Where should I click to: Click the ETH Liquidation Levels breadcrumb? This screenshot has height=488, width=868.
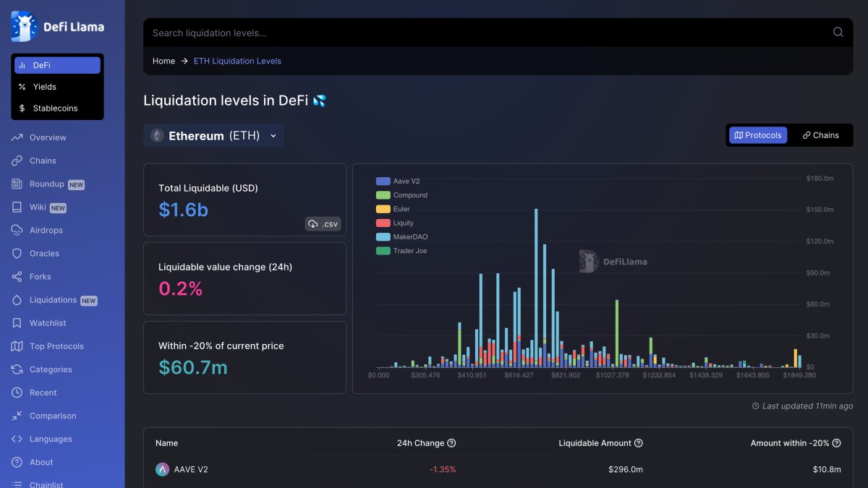237,61
